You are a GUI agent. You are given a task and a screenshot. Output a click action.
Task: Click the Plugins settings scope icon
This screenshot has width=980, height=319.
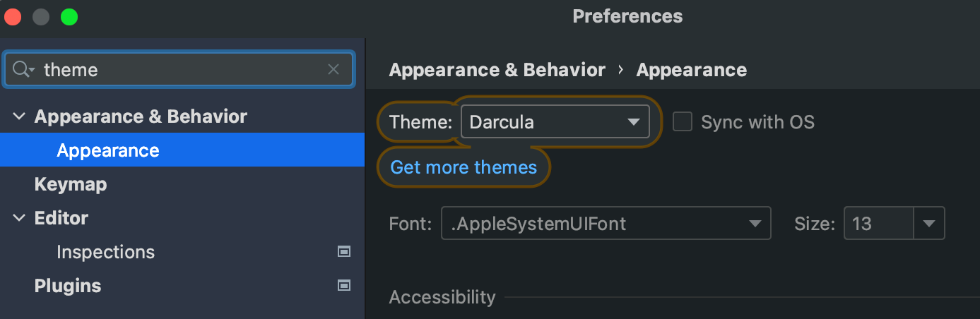click(344, 286)
